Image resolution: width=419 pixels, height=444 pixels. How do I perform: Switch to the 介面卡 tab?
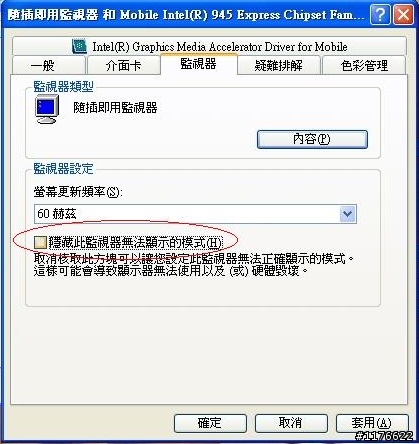pos(123,65)
